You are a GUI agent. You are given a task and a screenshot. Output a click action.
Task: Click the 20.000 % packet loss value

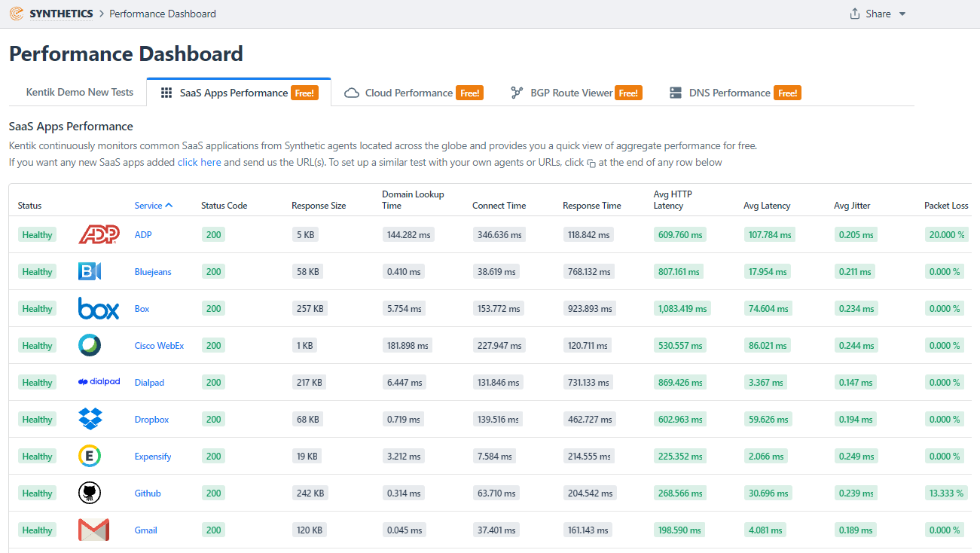pyautogui.click(x=947, y=235)
